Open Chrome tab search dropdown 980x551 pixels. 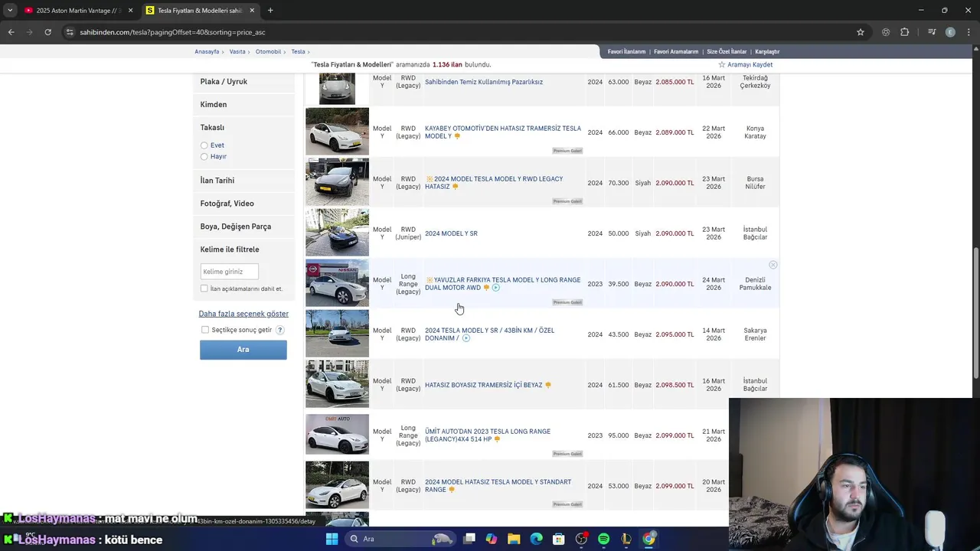[10, 10]
